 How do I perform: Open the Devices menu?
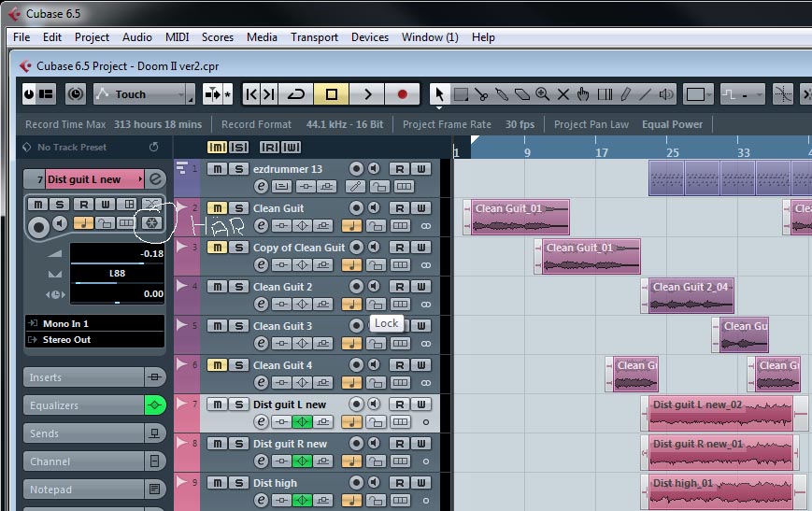370,37
